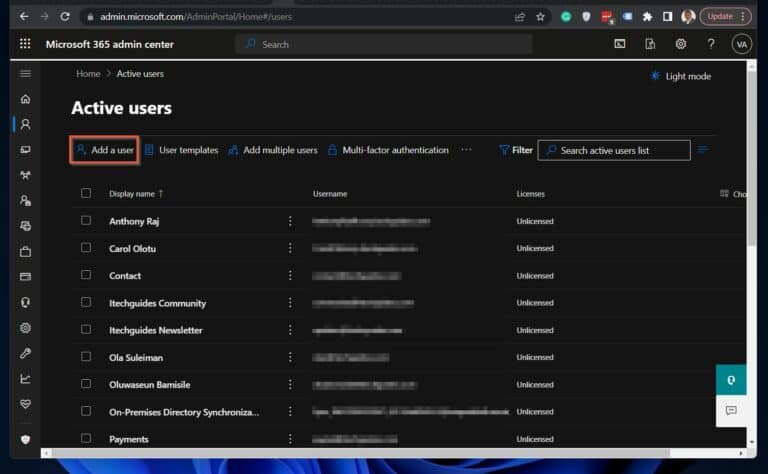Click Add a user
Viewport: 768px width, 474px height.
click(x=105, y=150)
